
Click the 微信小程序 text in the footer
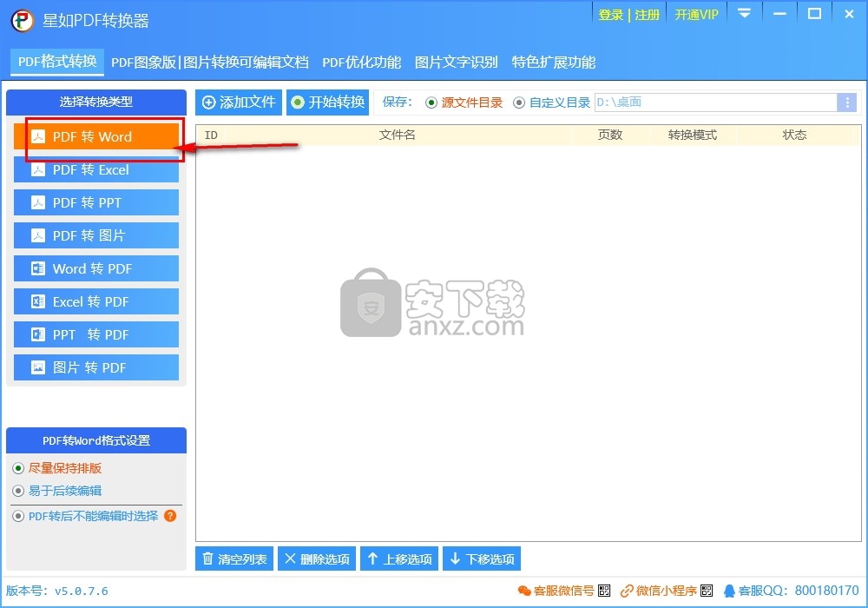tap(666, 591)
